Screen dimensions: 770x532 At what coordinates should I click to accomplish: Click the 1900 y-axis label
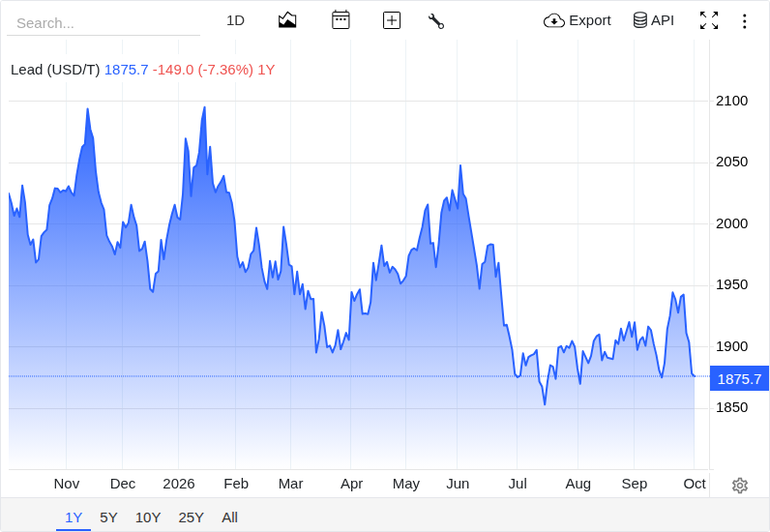tap(731, 347)
